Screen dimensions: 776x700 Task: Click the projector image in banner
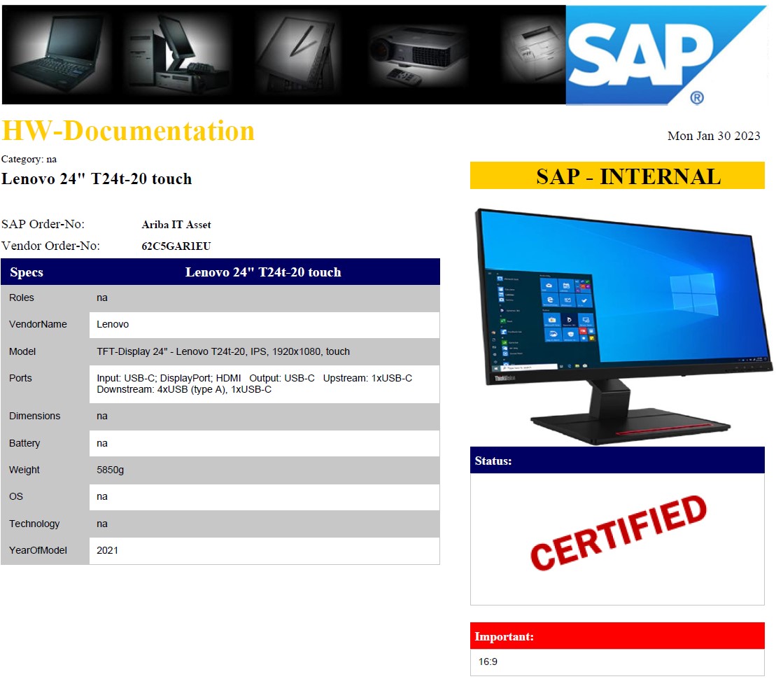(x=419, y=55)
